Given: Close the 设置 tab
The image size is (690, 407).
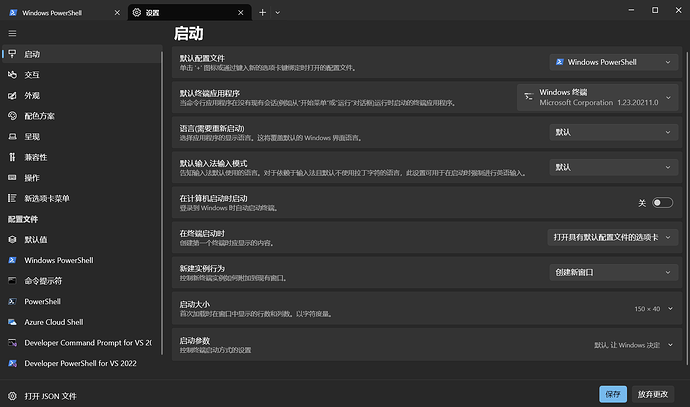Looking at the screenshot, I should pos(241,13).
